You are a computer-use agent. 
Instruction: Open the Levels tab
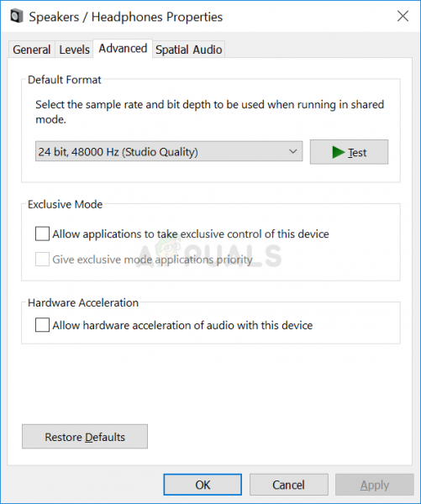tap(74, 50)
